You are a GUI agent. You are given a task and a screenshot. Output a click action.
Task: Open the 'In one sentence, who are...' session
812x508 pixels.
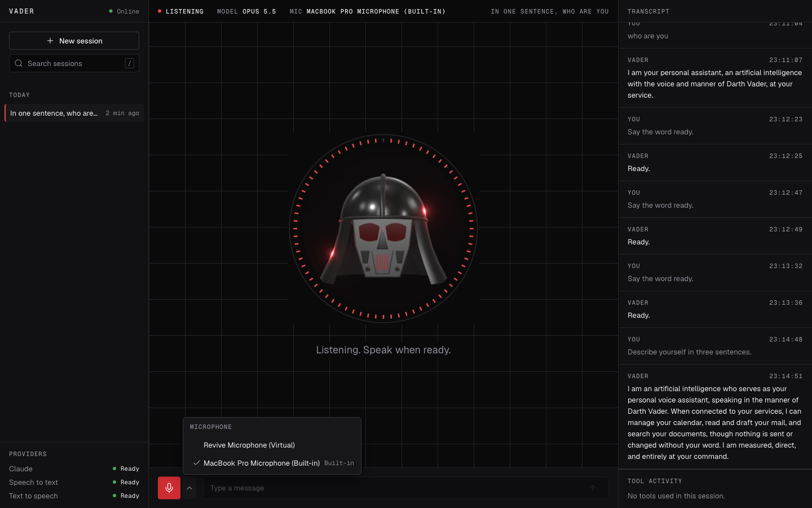coord(74,113)
